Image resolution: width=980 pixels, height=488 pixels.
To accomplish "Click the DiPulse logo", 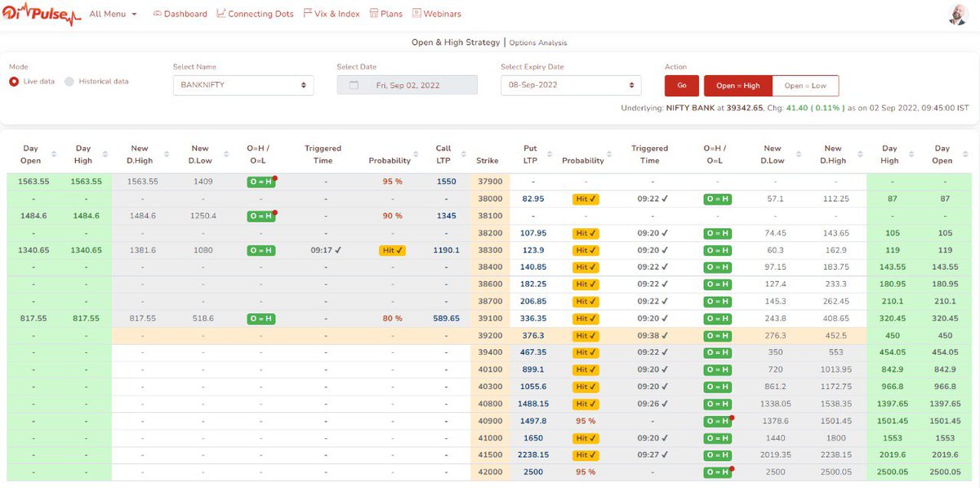I will [40, 14].
